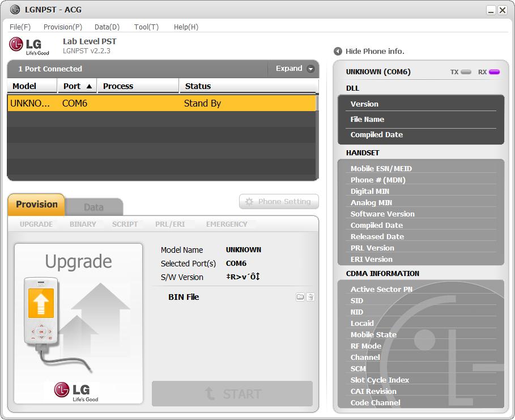Click the LGNPST app icon in title bar
515x420 pixels.
15,10
